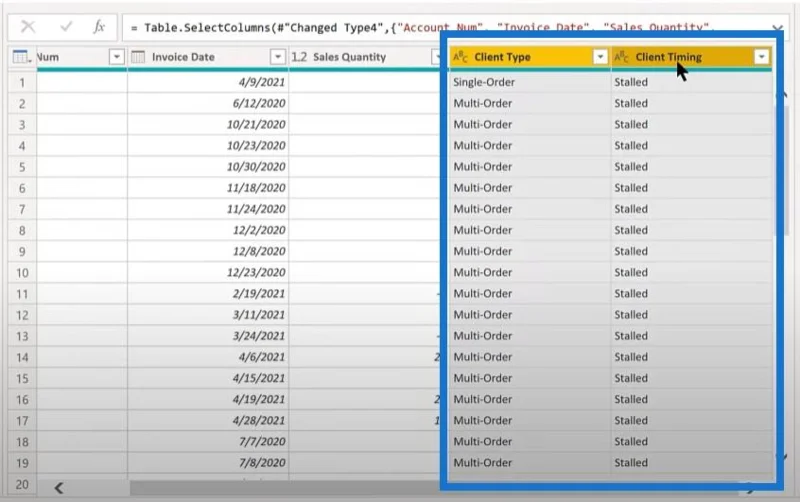Click the vertical scrollbar thumb
Image resolution: width=800 pixels, height=502 pixels.
point(783,168)
